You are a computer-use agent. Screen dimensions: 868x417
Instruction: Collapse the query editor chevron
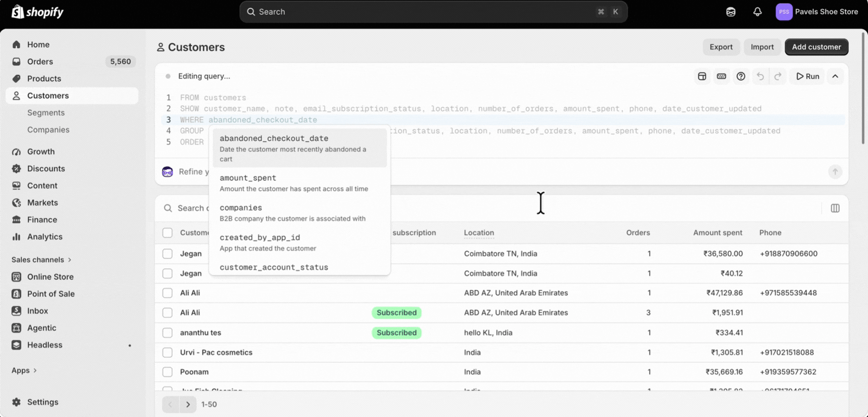[x=835, y=76]
